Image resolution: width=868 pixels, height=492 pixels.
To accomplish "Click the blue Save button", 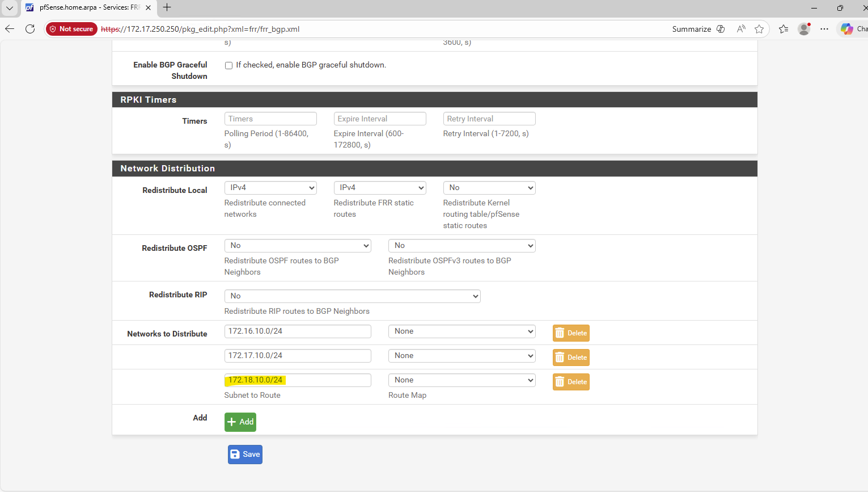I will point(245,455).
